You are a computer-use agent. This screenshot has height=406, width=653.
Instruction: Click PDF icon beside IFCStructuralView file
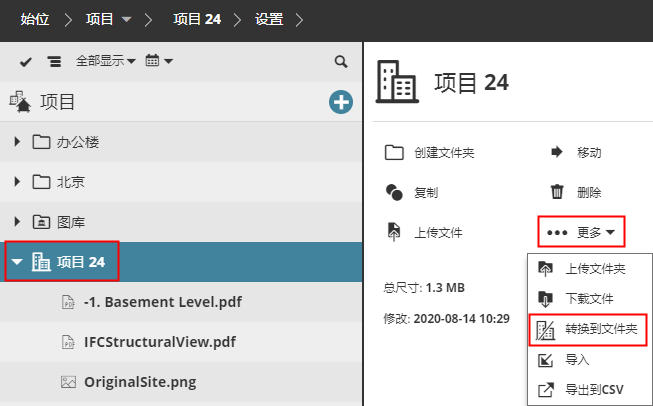tap(68, 342)
